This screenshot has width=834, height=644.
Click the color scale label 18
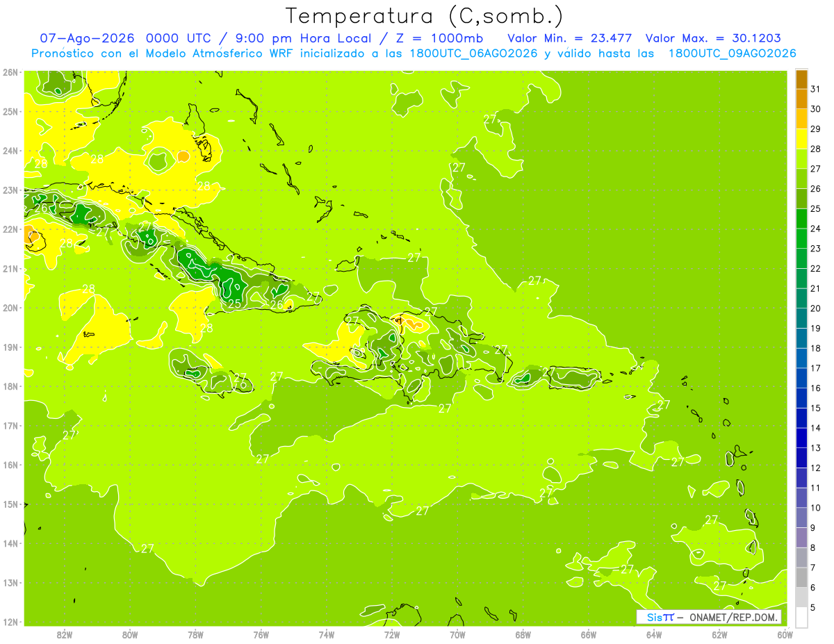[x=815, y=348]
